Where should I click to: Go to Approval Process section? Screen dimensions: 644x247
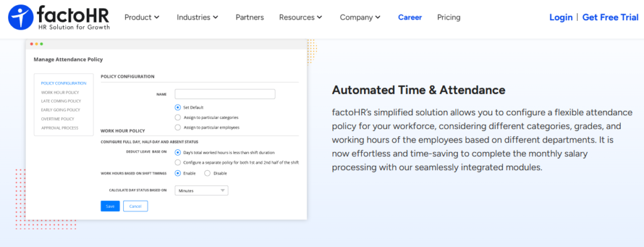pyautogui.click(x=60, y=128)
